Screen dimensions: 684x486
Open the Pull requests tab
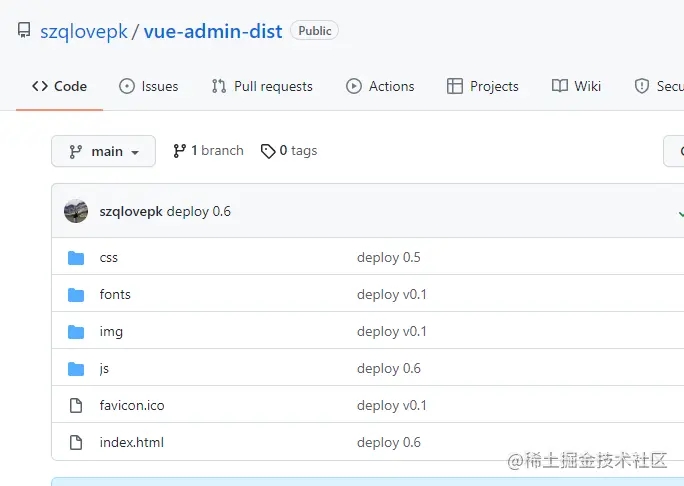(x=262, y=86)
